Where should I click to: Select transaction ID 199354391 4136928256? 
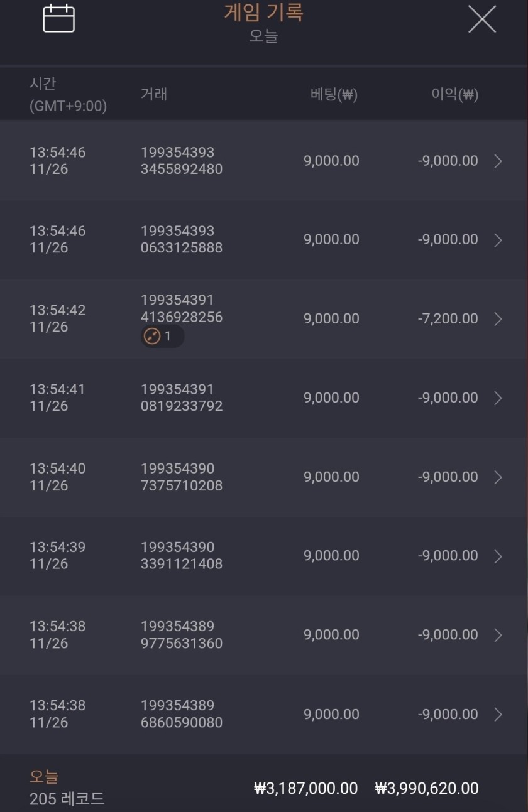(x=182, y=309)
